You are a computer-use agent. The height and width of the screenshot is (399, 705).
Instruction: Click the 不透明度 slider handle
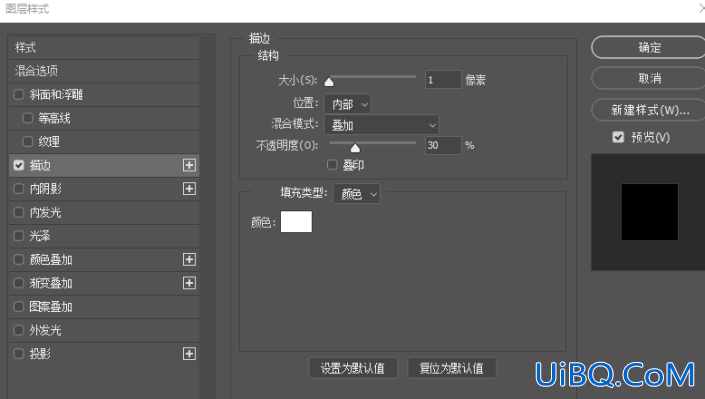(355, 148)
